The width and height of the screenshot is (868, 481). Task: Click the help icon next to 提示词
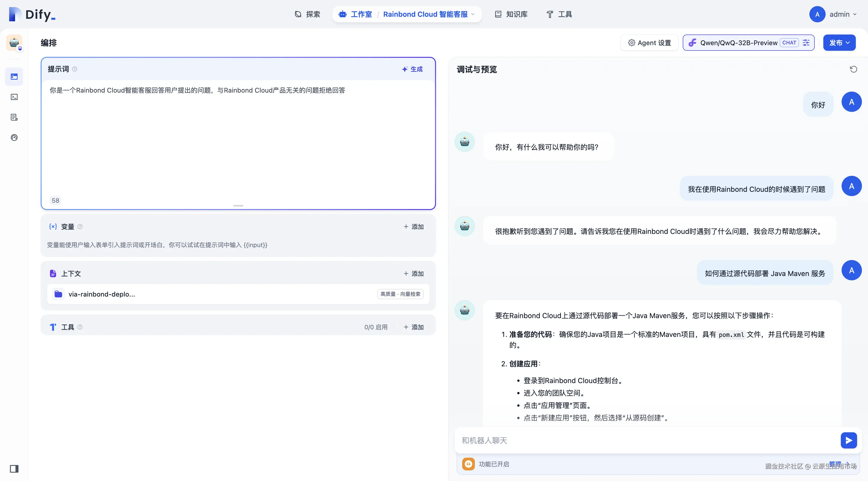75,69
